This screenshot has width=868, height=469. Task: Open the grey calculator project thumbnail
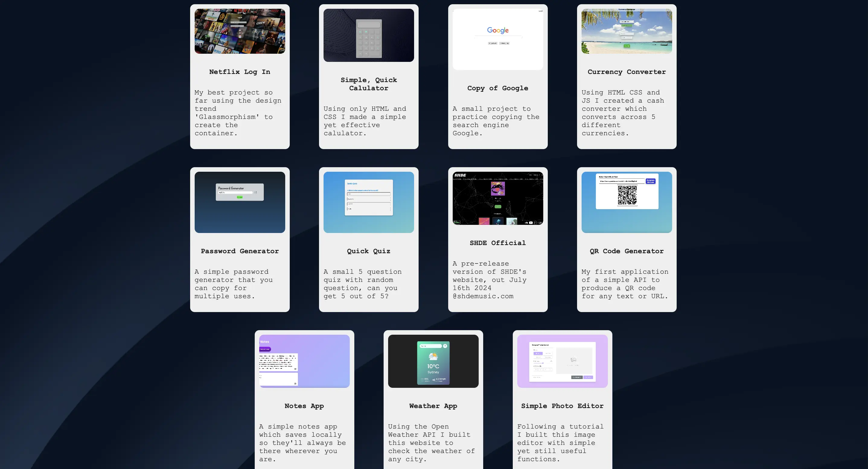coord(369,35)
